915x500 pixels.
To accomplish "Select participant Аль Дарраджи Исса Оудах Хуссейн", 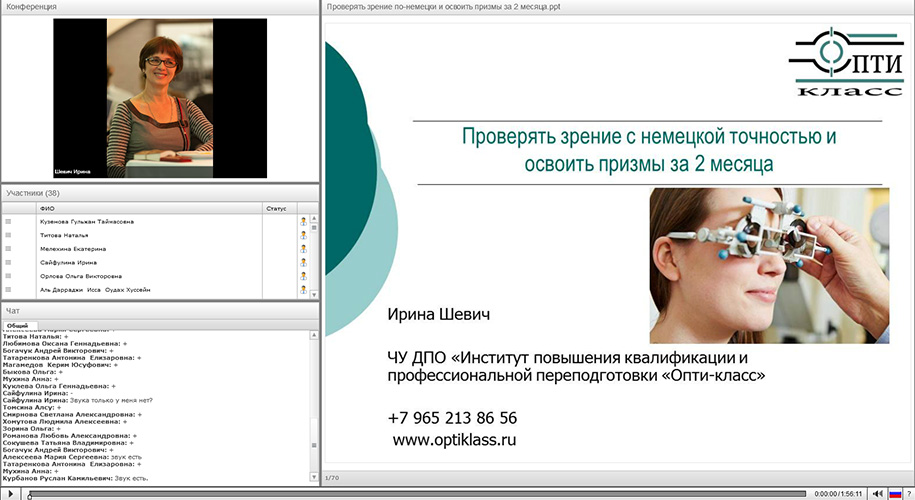I will (155, 289).
